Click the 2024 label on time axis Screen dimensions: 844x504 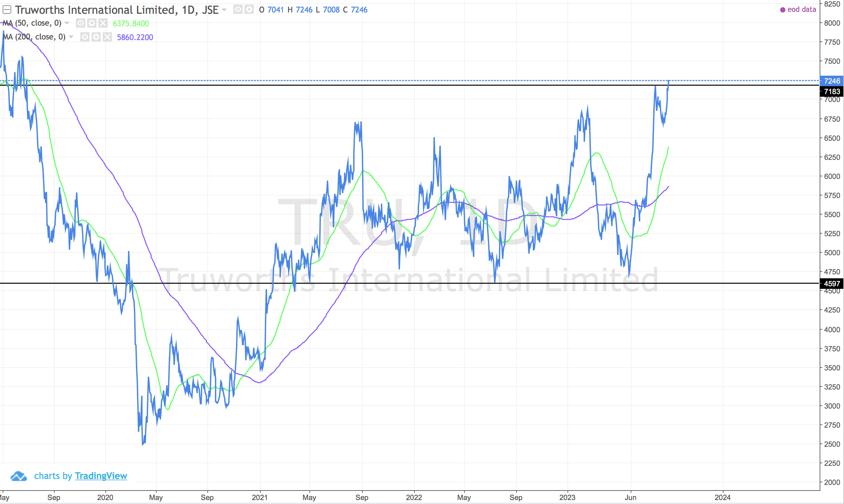722,497
